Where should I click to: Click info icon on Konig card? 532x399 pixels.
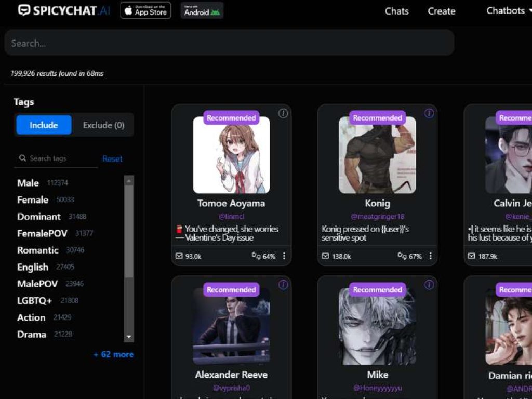click(x=429, y=113)
